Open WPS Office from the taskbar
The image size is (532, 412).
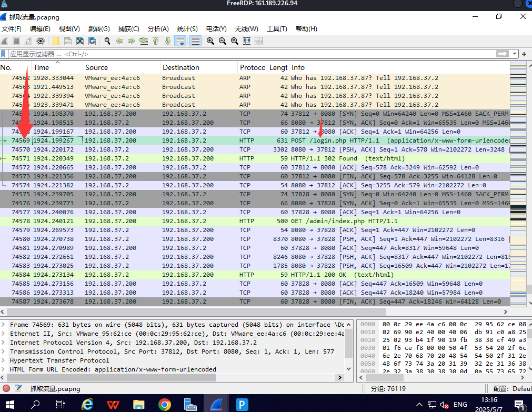tap(113, 405)
